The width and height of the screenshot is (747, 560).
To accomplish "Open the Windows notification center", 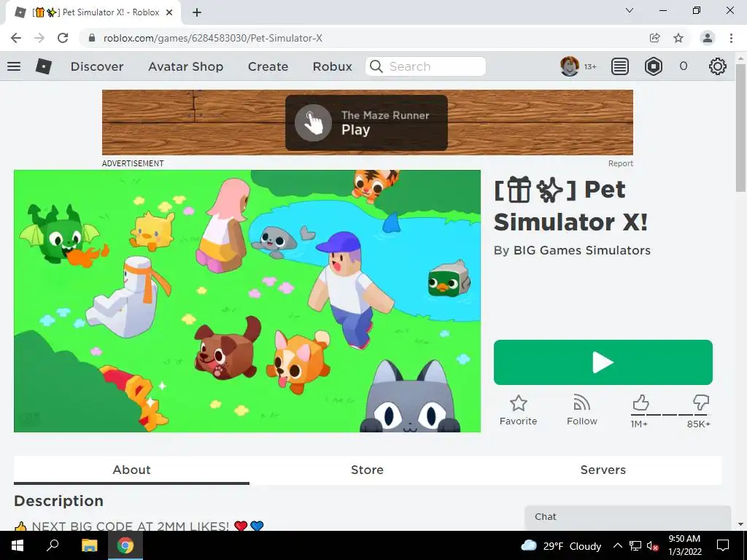I will coord(723,545).
